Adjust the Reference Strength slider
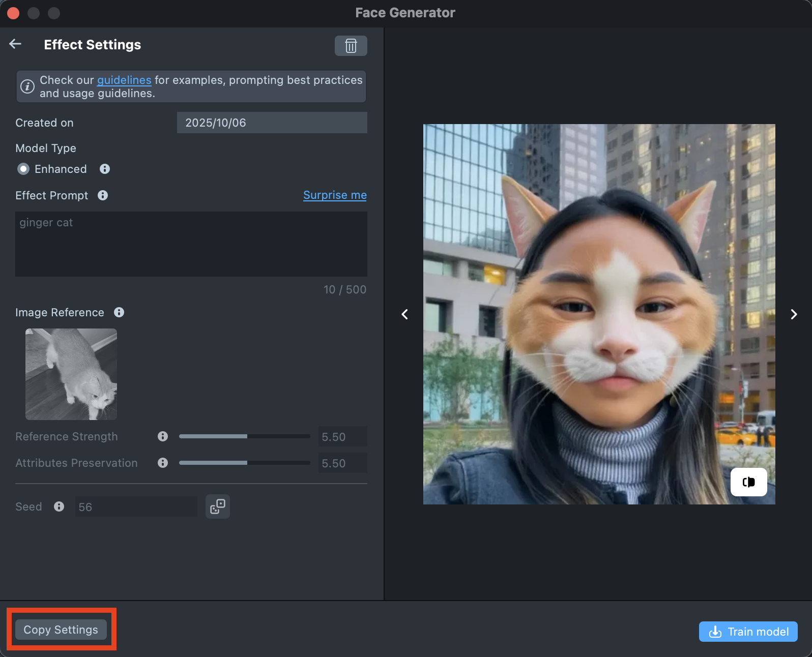 247,436
